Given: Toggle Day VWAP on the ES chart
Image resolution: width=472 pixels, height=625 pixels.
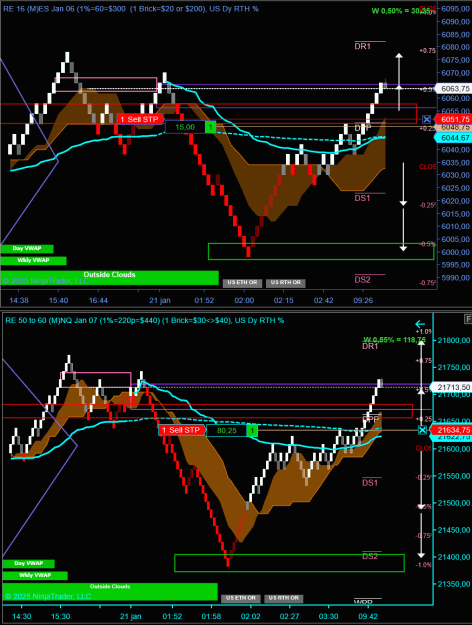Looking at the screenshot, I should point(27,249).
